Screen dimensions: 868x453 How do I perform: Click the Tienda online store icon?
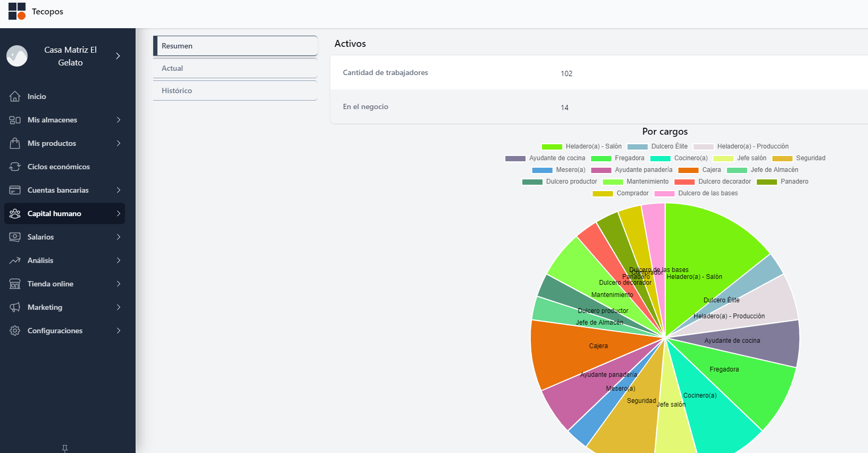click(x=15, y=284)
